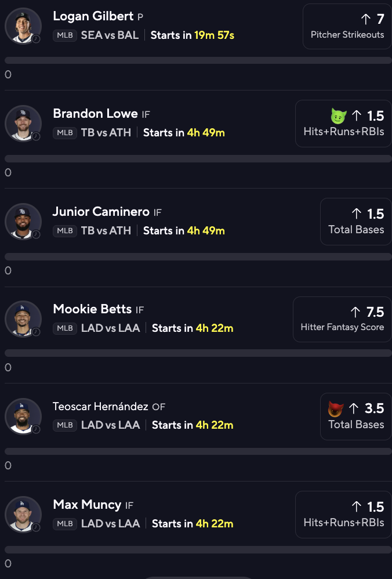This screenshot has height=579, width=392.
Task: Click the up arrow beside Logan Gilbert's 7
Action: (365, 19)
